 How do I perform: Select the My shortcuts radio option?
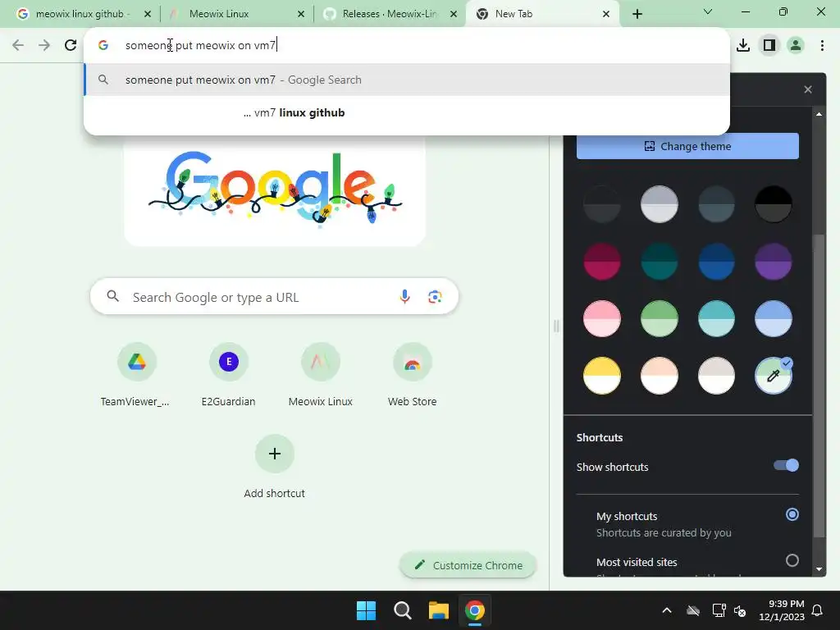(792, 514)
